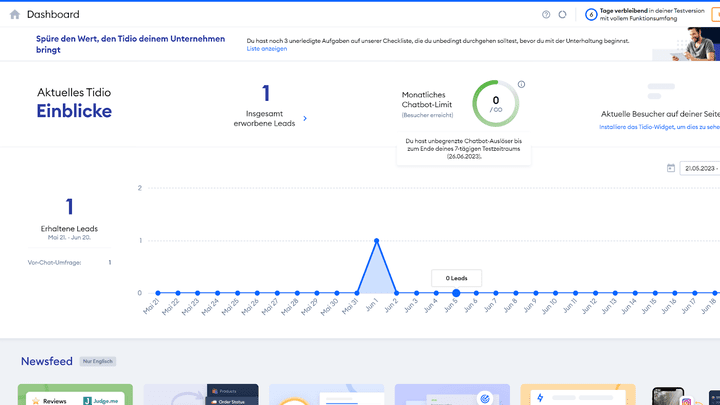Viewport: 720px width, 405px height.
Task: Open the Instagram newsfeed card
Action: [x=668, y=396]
